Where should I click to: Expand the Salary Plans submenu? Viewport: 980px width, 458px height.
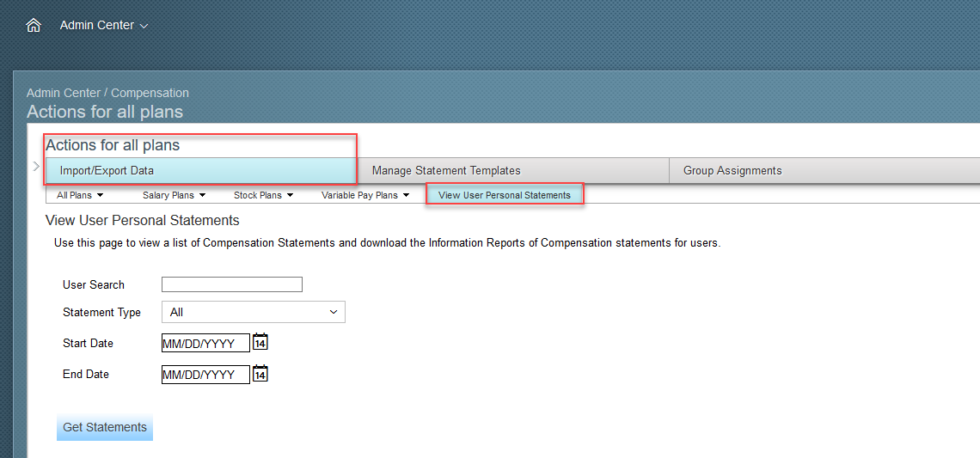174,195
